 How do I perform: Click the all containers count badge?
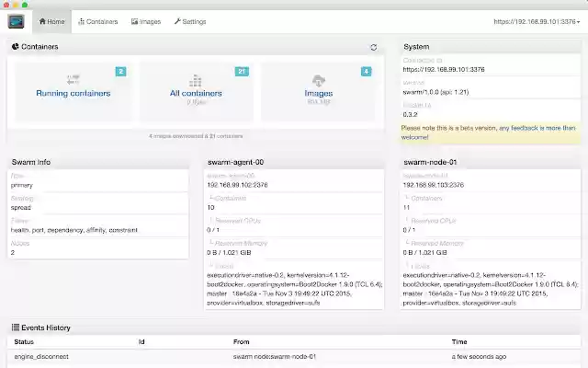(x=242, y=71)
